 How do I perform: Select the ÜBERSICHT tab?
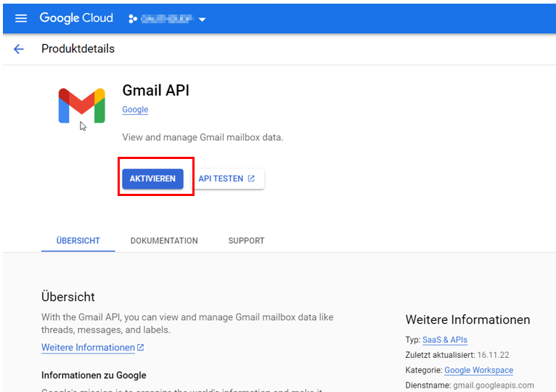click(78, 241)
